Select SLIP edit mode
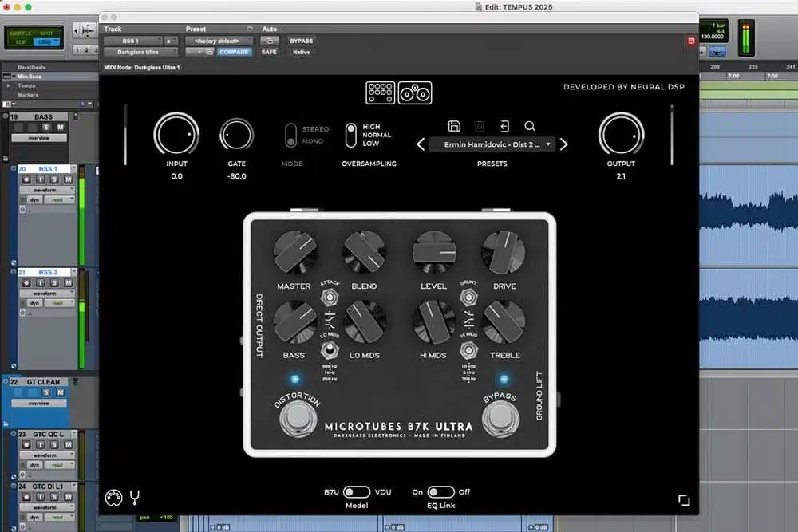The height and width of the screenshot is (532, 798). click(x=21, y=42)
